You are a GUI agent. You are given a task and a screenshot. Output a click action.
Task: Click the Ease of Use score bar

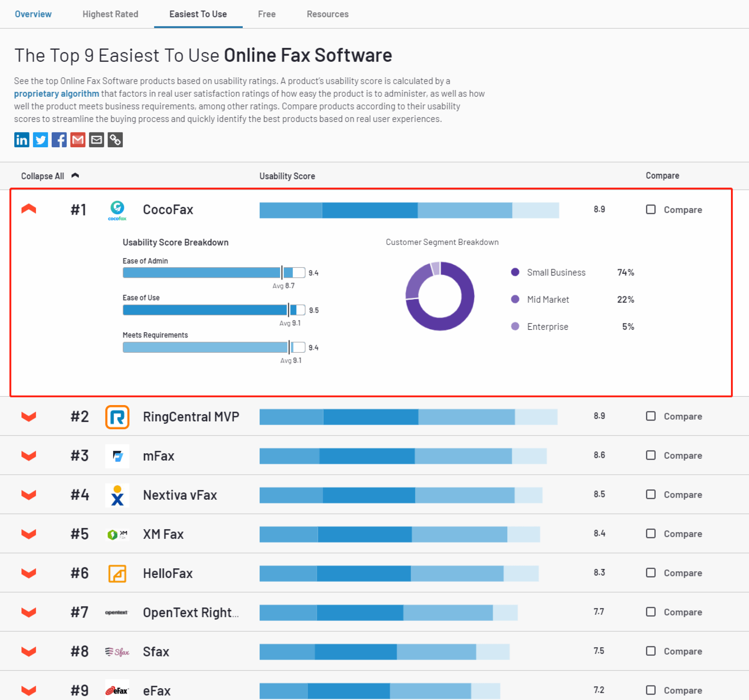point(214,310)
